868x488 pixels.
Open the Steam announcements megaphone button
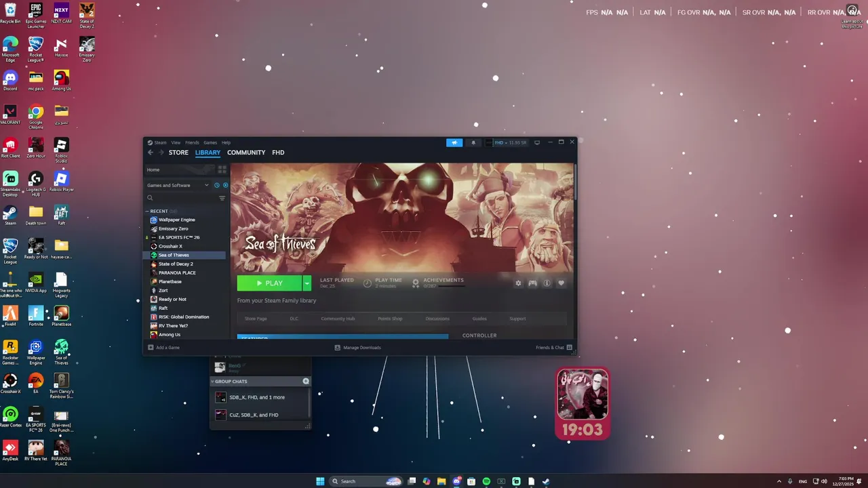click(454, 142)
